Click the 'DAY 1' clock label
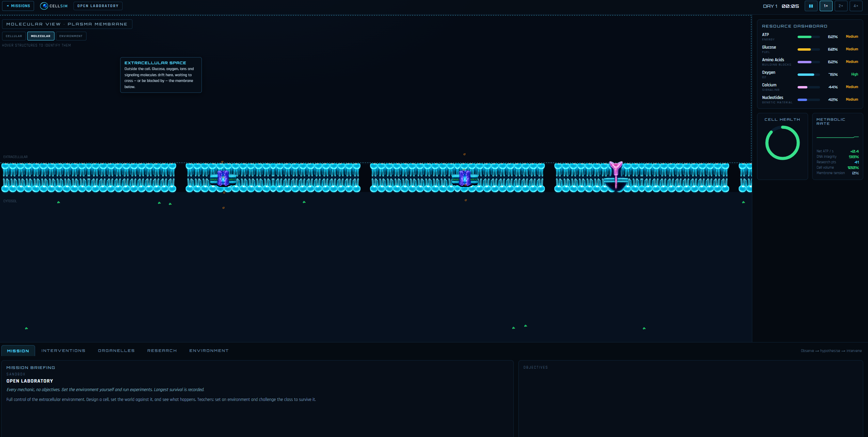The image size is (868, 437). click(770, 6)
